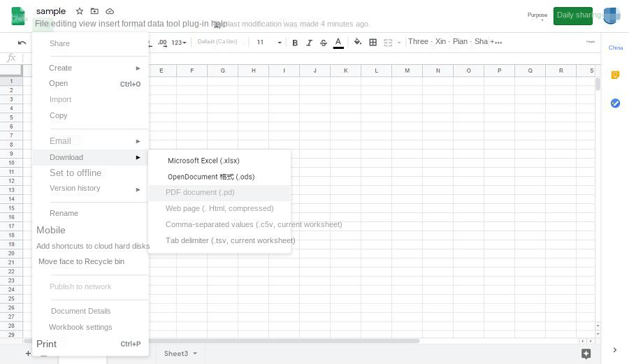Screen dimensions: 629x364
Task: Select Print from the File menu
Action: (x=47, y=344)
